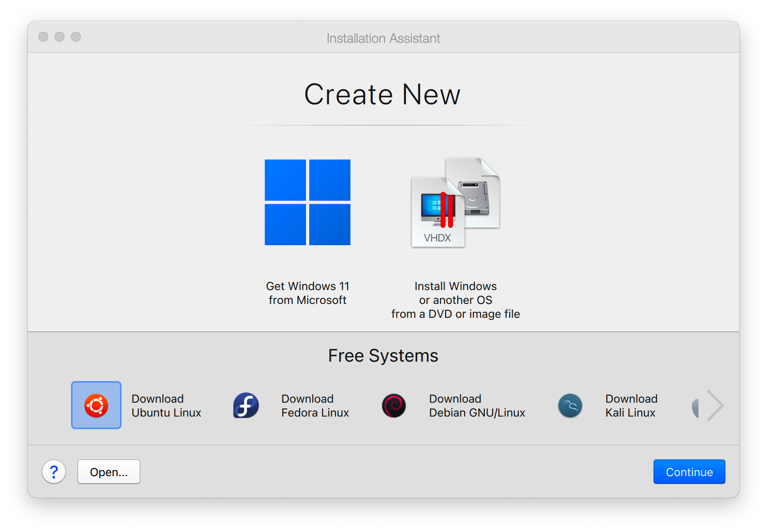The image size is (767, 532).
Task: Select the Ubuntu Linux logo icon
Action: point(96,405)
